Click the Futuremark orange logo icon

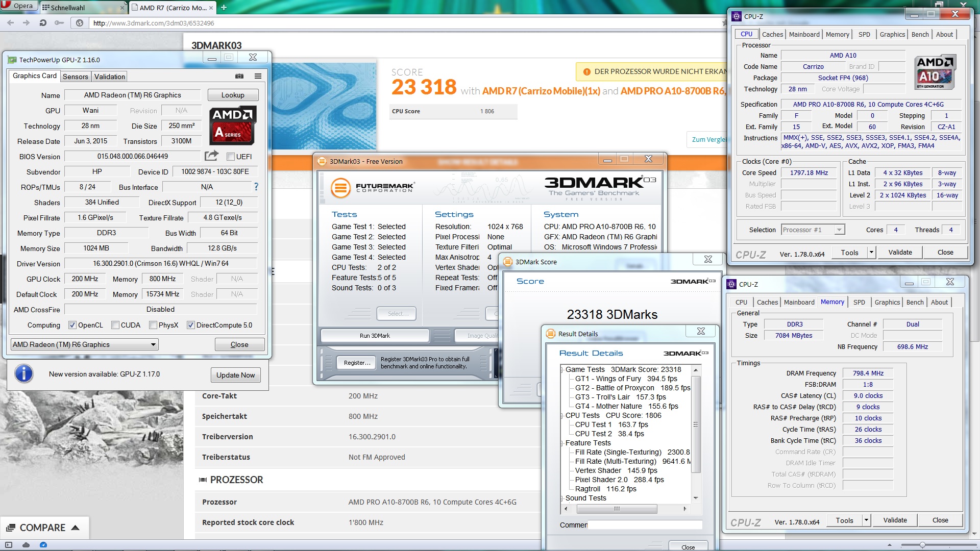pos(340,188)
